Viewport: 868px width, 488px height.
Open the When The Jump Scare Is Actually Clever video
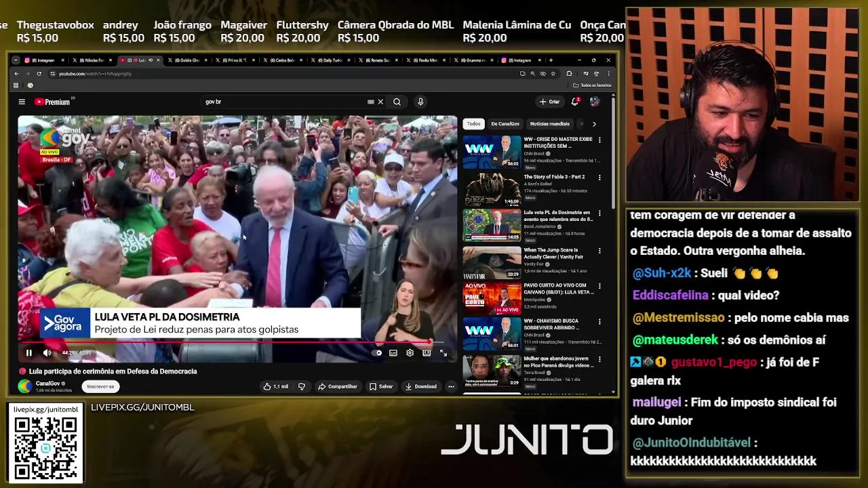[492, 262]
